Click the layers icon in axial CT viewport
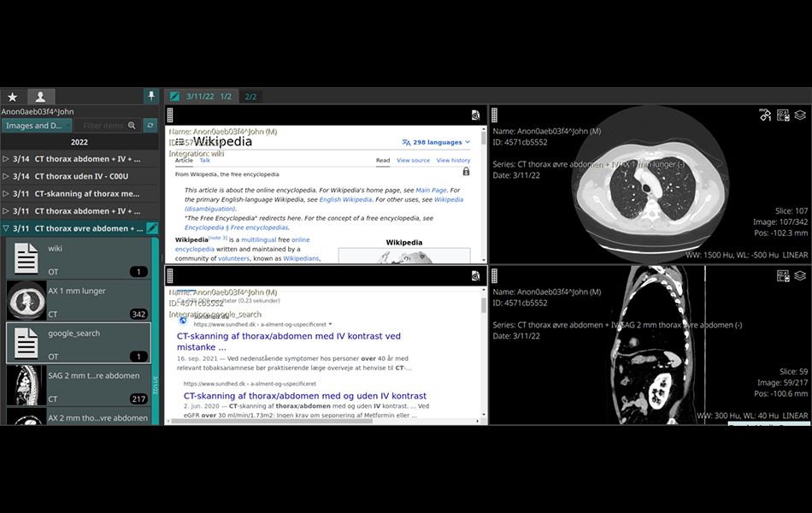This screenshot has width=812, height=513. pyautogui.click(x=800, y=115)
